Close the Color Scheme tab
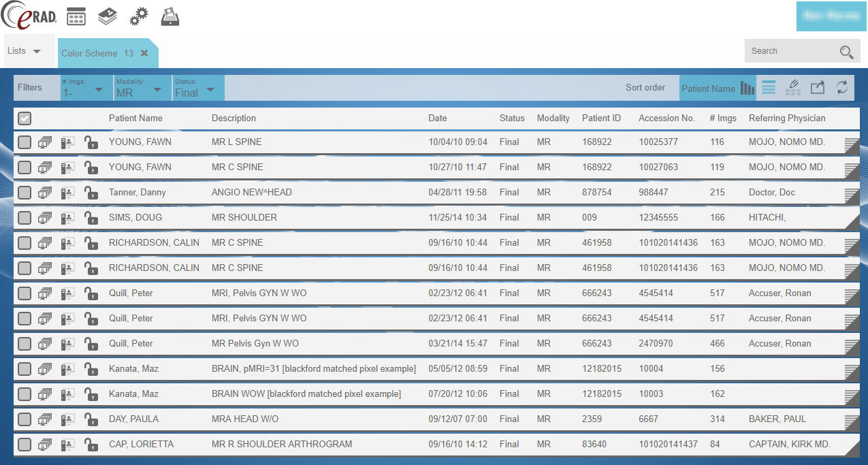 tap(144, 53)
